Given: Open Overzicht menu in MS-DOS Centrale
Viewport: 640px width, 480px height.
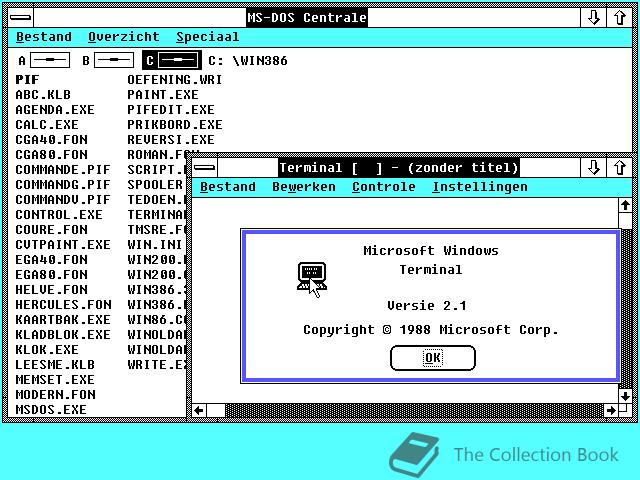Looking at the screenshot, I should (x=124, y=37).
